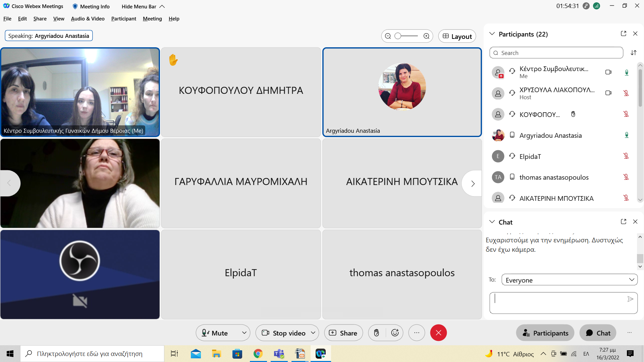Hide Menu Bar chevron
Screen dimensions: 644x362
click(x=162, y=6)
